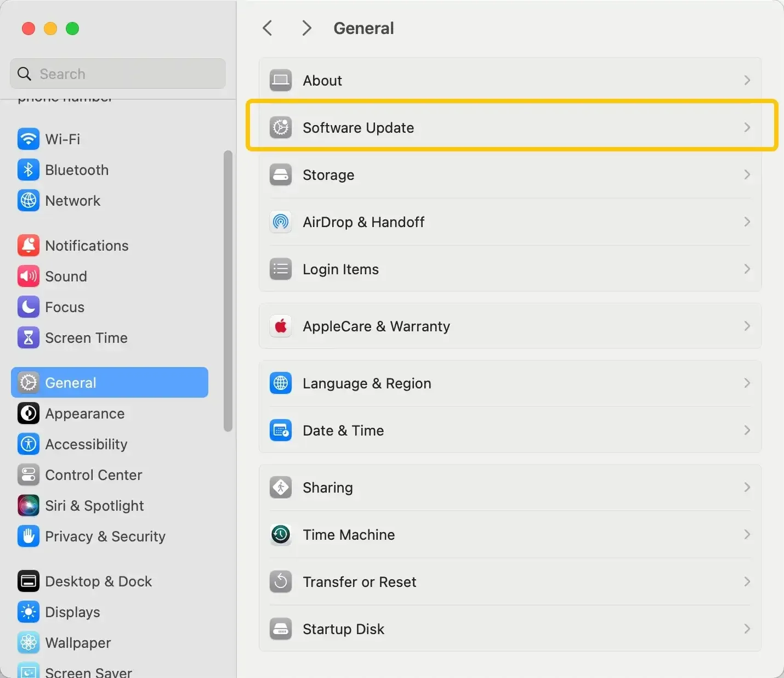
Task: Open the Startup Disk label
Action: tap(343, 629)
